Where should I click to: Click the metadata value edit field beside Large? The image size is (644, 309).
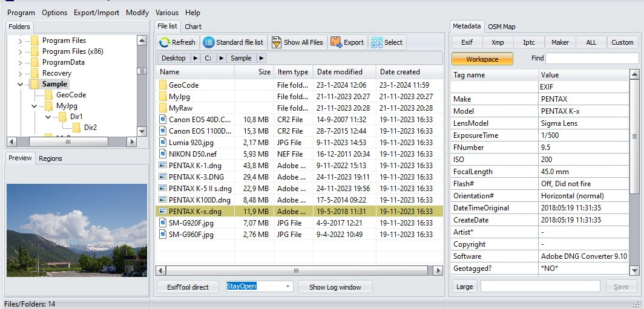pyautogui.click(x=540, y=287)
